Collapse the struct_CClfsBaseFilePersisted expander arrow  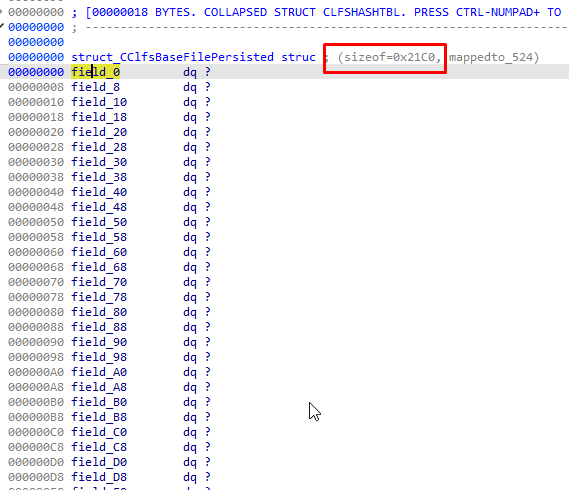click(2, 26)
